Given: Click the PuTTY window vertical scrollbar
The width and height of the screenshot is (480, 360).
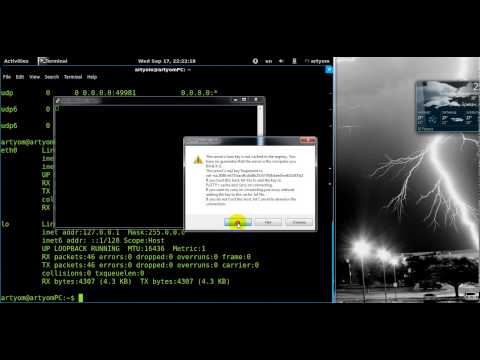Looking at the screenshot, I should [260, 122].
